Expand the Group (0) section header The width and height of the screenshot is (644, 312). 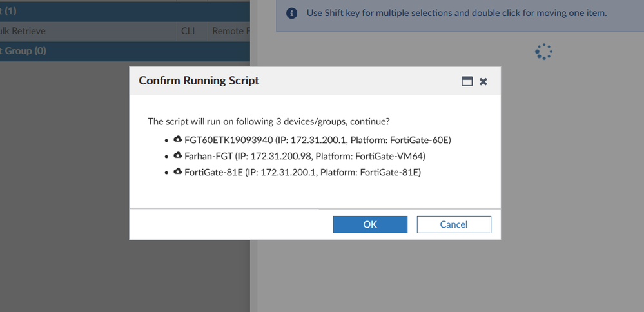[x=26, y=50]
